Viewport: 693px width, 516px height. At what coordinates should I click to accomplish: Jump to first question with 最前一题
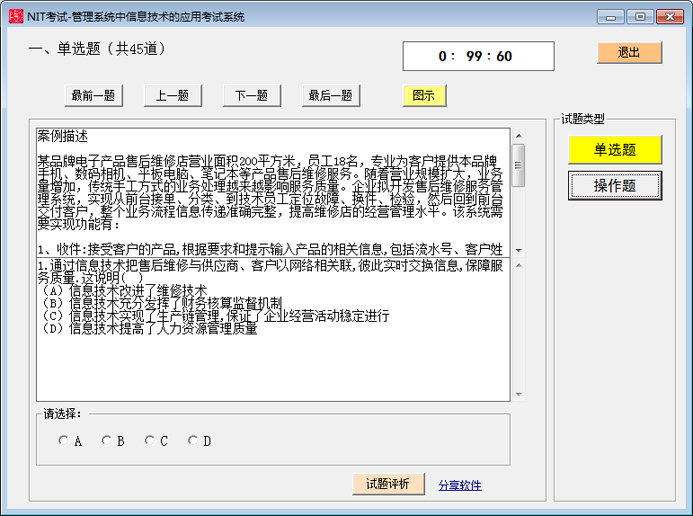[x=92, y=96]
